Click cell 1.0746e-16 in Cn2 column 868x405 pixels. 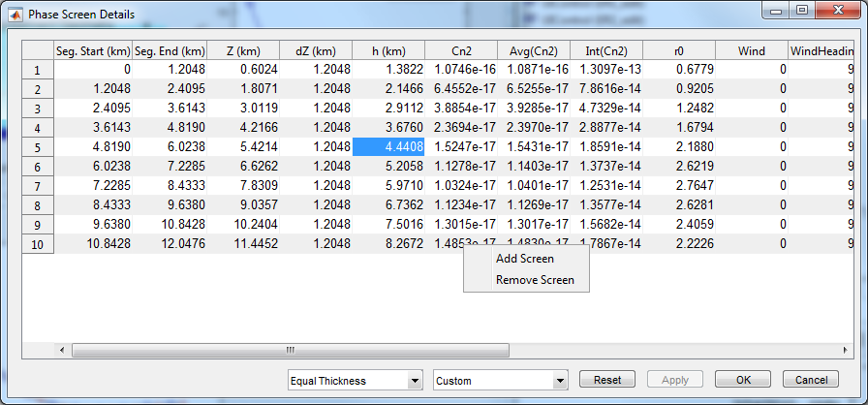(461, 69)
